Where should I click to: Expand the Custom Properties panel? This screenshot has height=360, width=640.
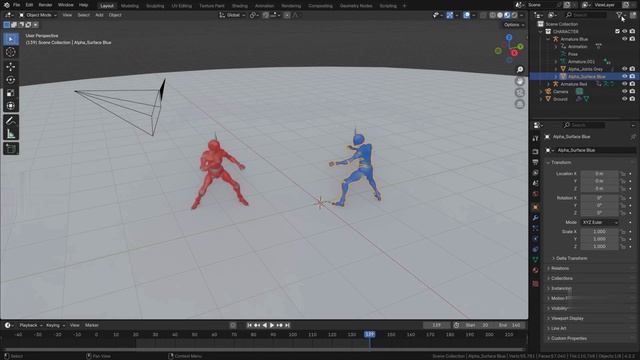(569, 338)
